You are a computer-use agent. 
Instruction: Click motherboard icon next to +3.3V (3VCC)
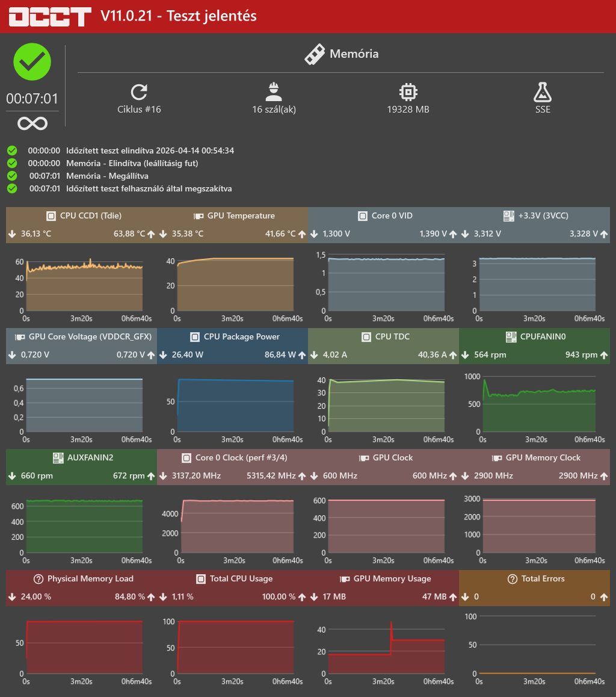tap(508, 216)
